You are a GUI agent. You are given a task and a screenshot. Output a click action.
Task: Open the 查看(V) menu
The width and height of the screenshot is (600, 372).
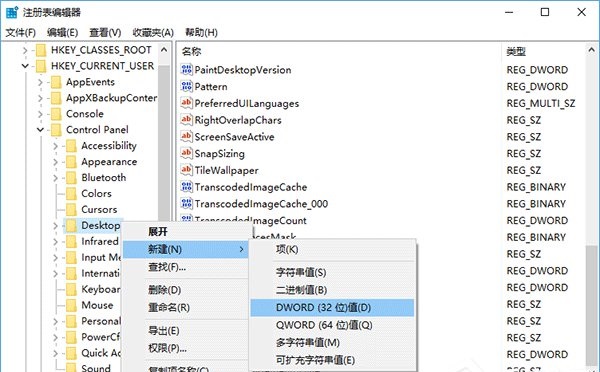point(105,33)
